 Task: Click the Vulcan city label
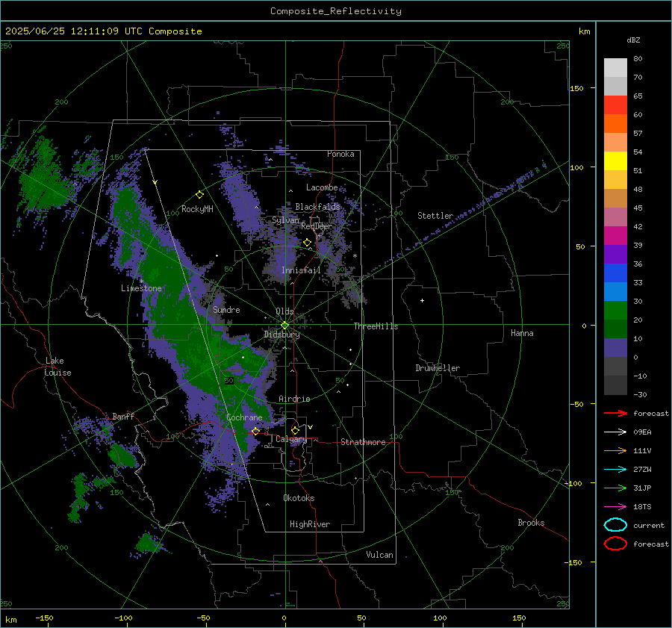pyautogui.click(x=379, y=555)
